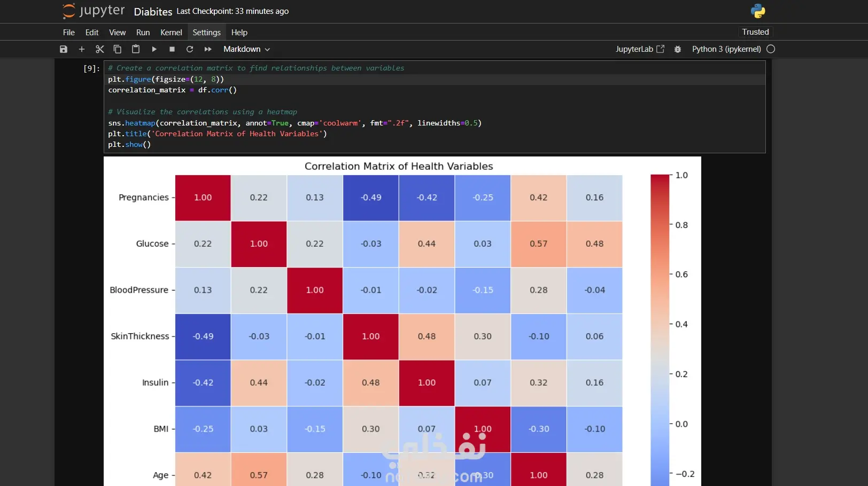Select the Python 3 (ipykernel) kernel name
The image size is (868, 486).
click(726, 49)
